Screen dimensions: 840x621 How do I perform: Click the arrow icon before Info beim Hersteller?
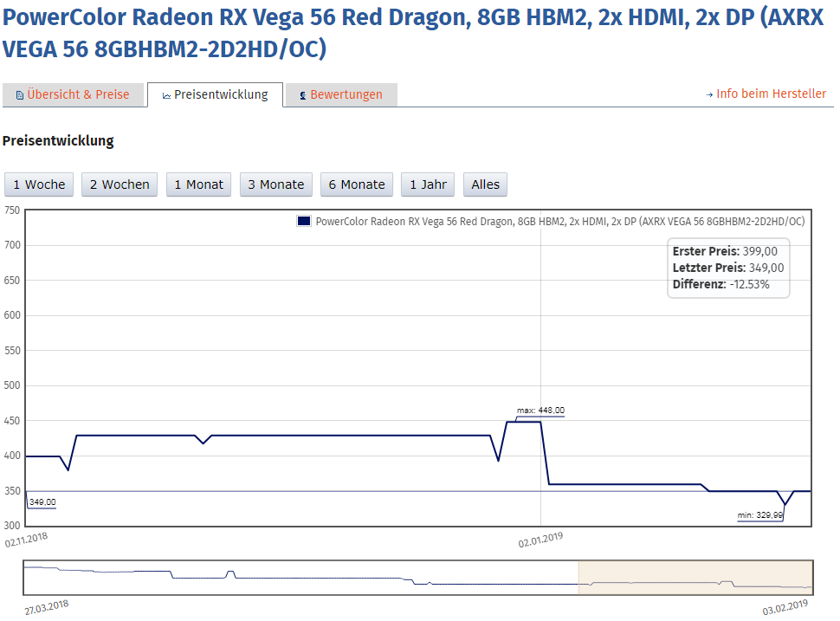[710, 94]
